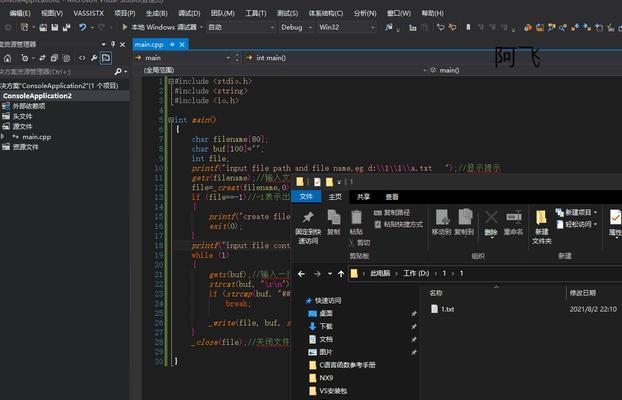
Task: Click 复制 copy icon in Explorer ribbon
Action: [x=334, y=217]
